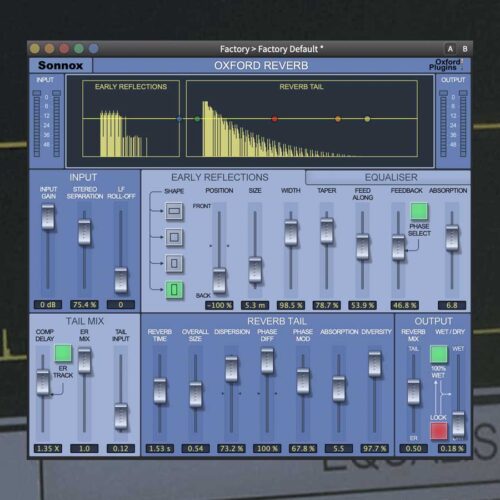The height and width of the screenshot is (500, 500).
Task: Click the Diversity slider handle
Action: click(375, 364)
